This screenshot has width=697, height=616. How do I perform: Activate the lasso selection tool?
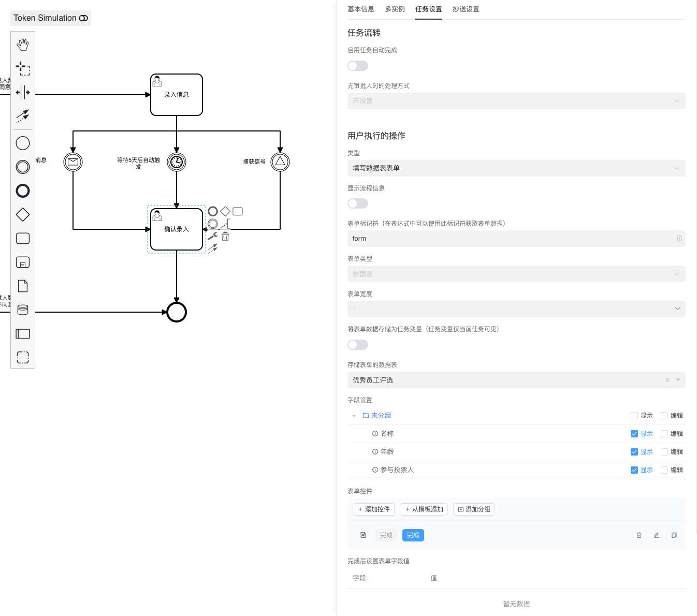(x=23, y=68)
